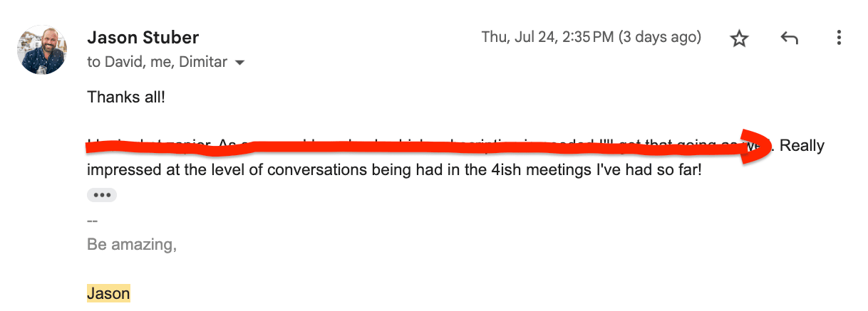Click the word "Really" after the red arrow
This screenshot has width=868, height=311.
(x=802, y=146)
